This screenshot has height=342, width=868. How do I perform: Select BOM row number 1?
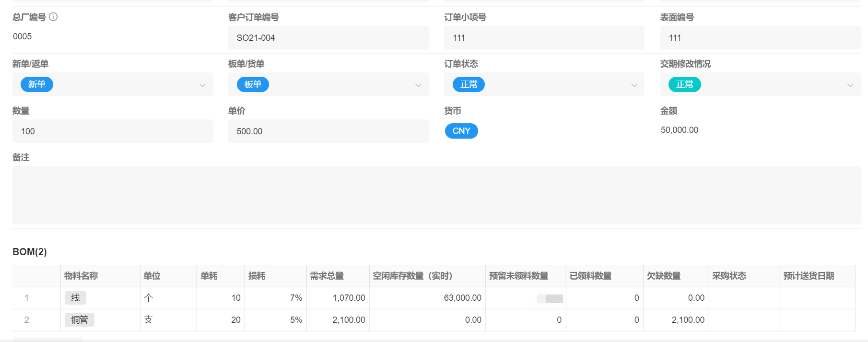coord(27,298)
